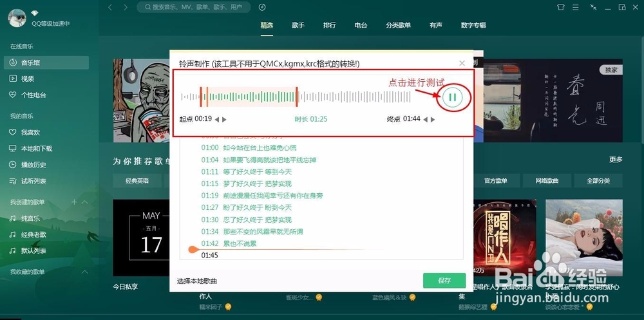Open the 数字专辑 tab
The image size is (644, 320).
point(473,25)
